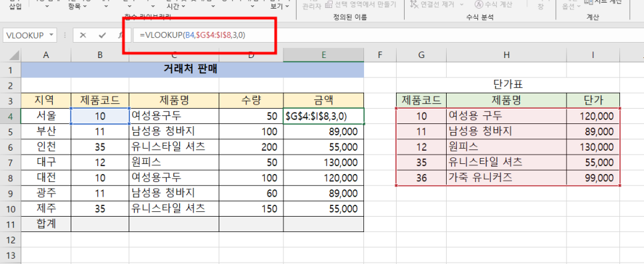Select column A header

(x=45, y=55)
